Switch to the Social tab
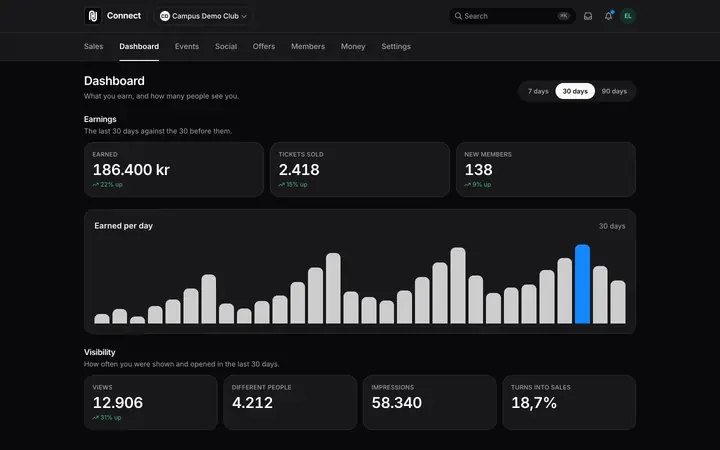Image resolution: width=720 pixels, height=450 pixels. point(226,46)
